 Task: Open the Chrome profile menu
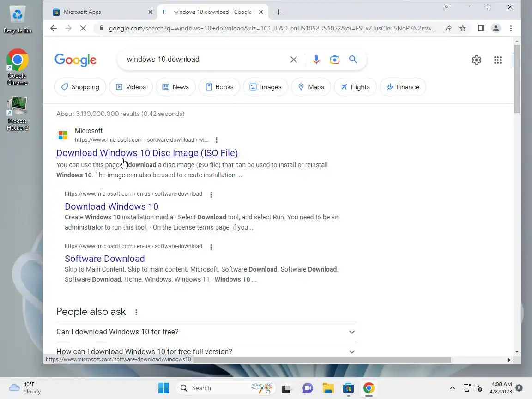496,28
